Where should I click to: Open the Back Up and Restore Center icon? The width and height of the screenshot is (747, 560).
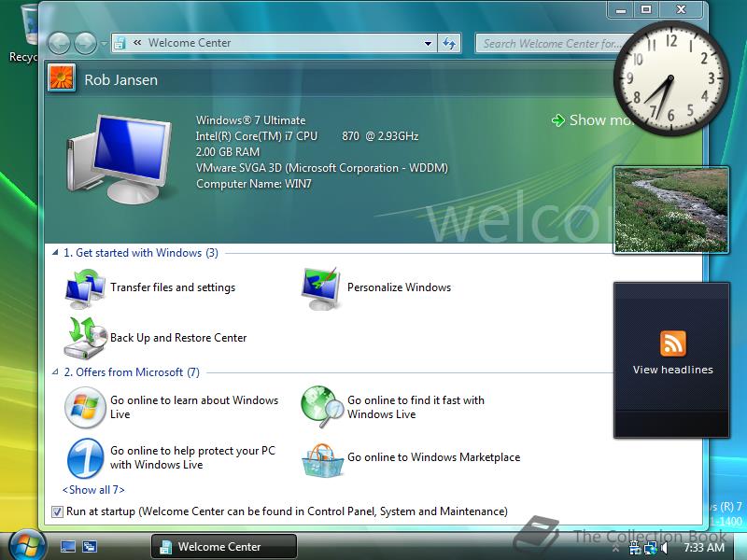(85, 338)
